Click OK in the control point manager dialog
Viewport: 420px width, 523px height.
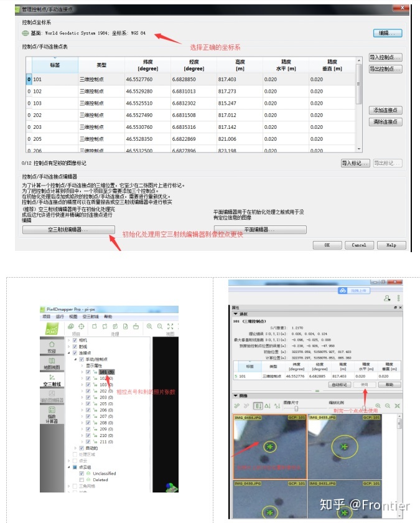327,245
